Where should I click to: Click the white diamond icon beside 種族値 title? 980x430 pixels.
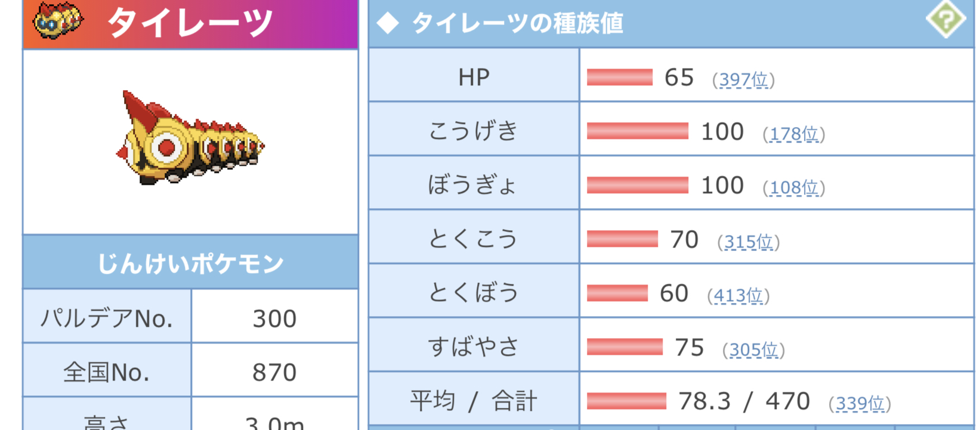pyautogui.click(x=388, y=23)
